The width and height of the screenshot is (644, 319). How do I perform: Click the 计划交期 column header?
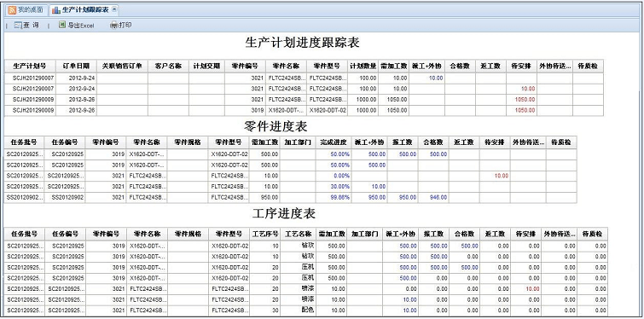tap(206, 66)
